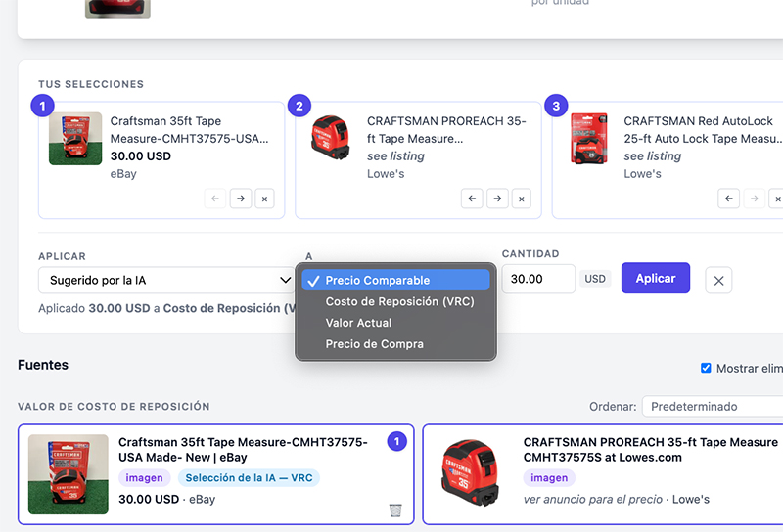The image size is (783, 532).
Task: Open Red AutoLock thumbnail in selections
Action: tap(589, 138)
